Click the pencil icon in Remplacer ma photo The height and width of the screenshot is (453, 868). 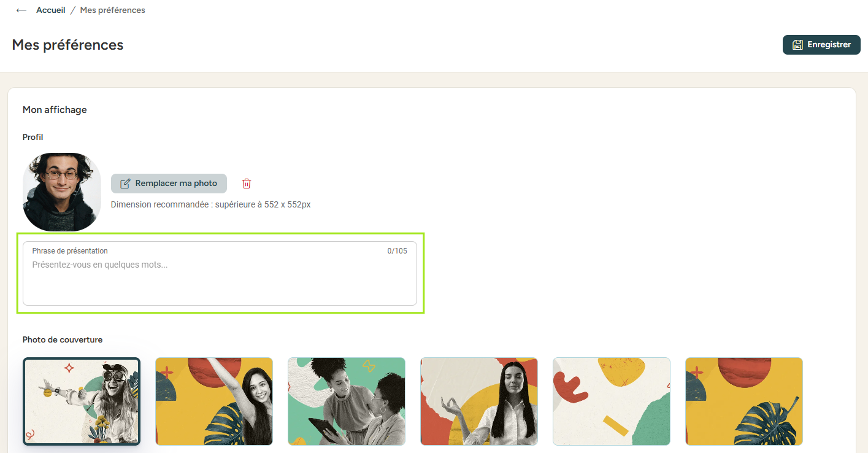125,184
